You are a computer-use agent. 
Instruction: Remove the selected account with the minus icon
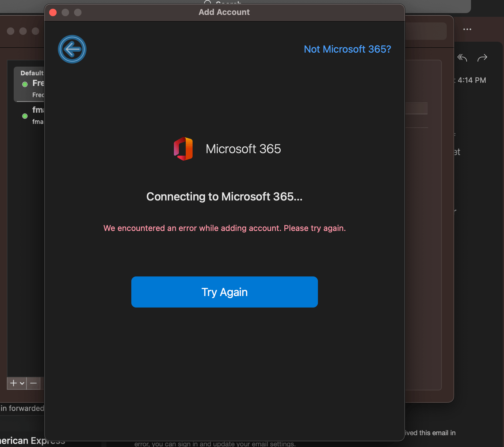click(x=33, y=383)
